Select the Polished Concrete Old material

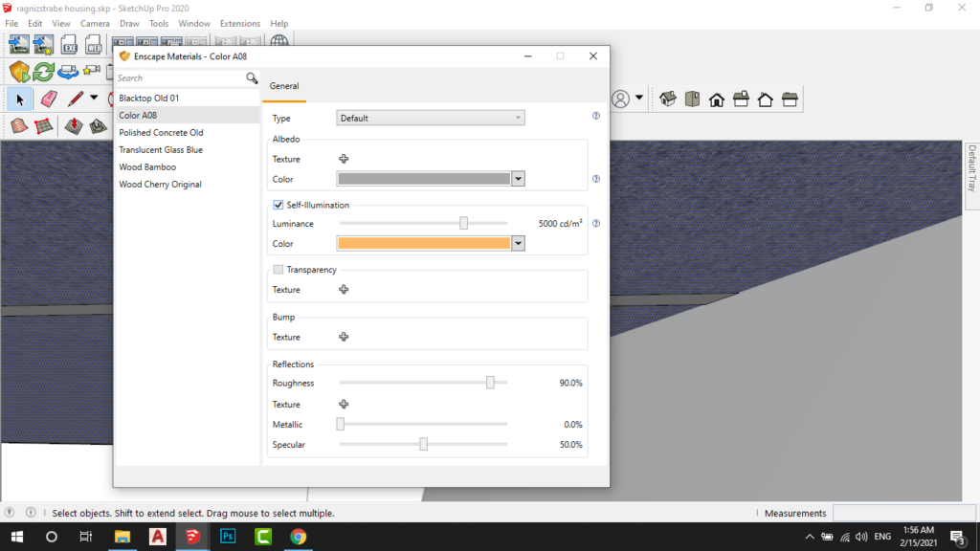[188, 132]
